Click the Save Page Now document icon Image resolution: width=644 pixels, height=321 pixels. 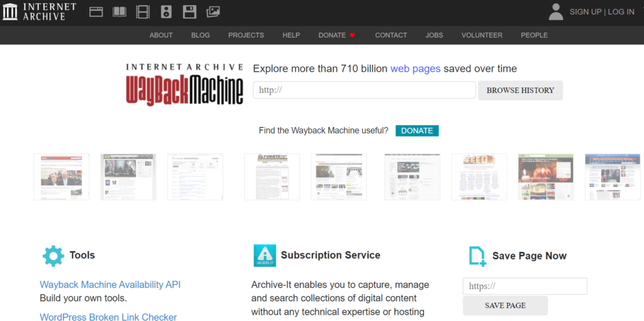477,256
